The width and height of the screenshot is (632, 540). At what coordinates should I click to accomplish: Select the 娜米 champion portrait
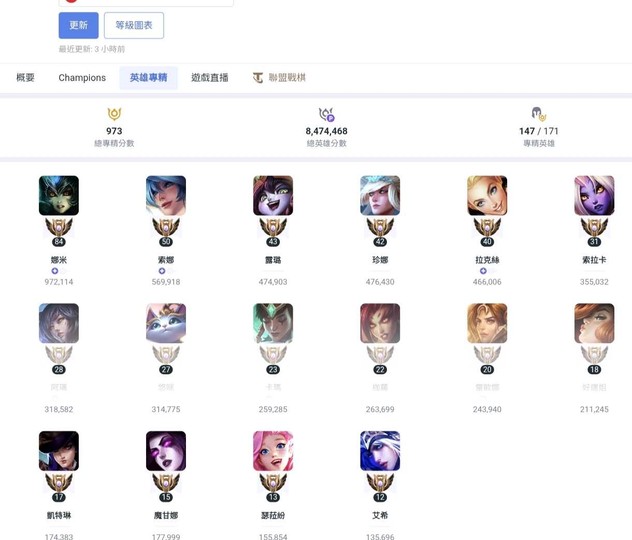pos(59,195)
